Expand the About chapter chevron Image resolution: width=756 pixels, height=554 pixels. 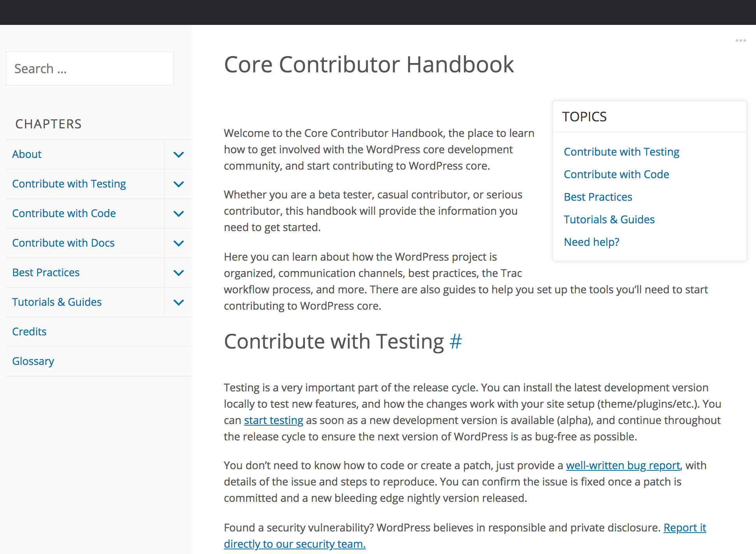coord(179,154)
